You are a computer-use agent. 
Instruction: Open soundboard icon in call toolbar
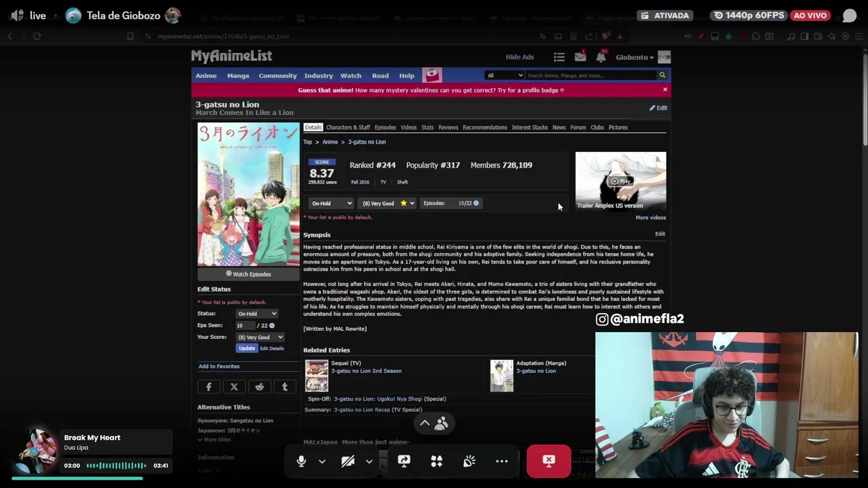(x=469, y=461)
